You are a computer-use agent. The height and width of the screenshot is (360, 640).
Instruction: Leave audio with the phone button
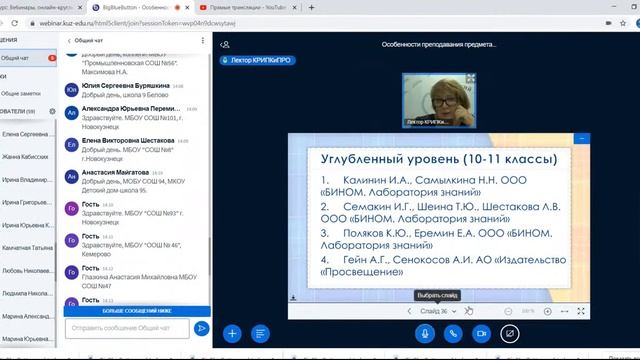click(x=453, y=333)
